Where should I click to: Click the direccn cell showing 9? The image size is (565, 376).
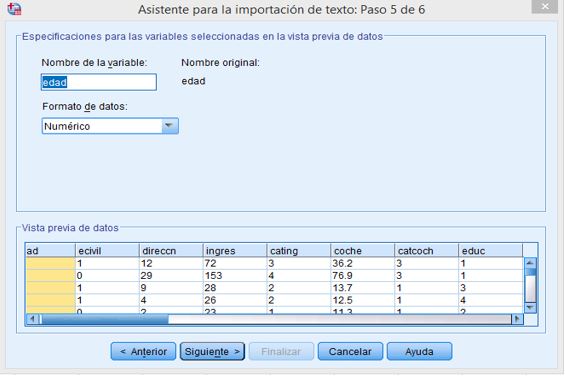click(x=171, y=288)
